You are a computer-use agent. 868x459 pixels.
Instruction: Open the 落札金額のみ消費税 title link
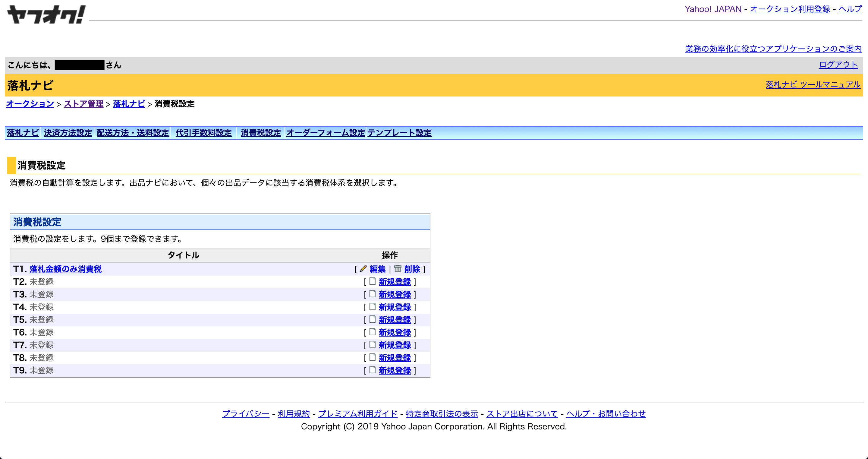65,269
